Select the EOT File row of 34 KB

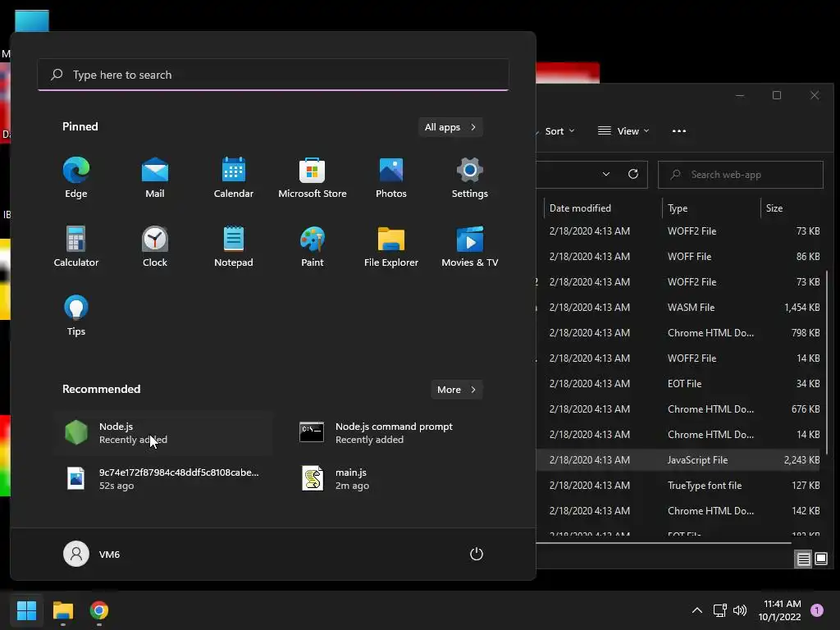pos(678,384)
